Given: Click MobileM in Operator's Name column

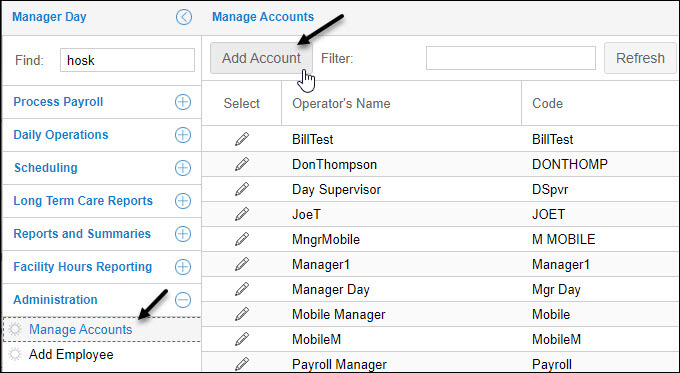Looking at the screenshot, I should tap(317, 339).
